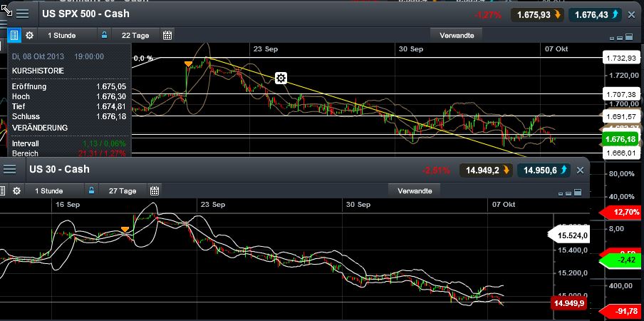The width and height of the screenshot is (644, 321).
Task: Click the 'KURSHISTORIE' heading
Action: pos(38,71)
